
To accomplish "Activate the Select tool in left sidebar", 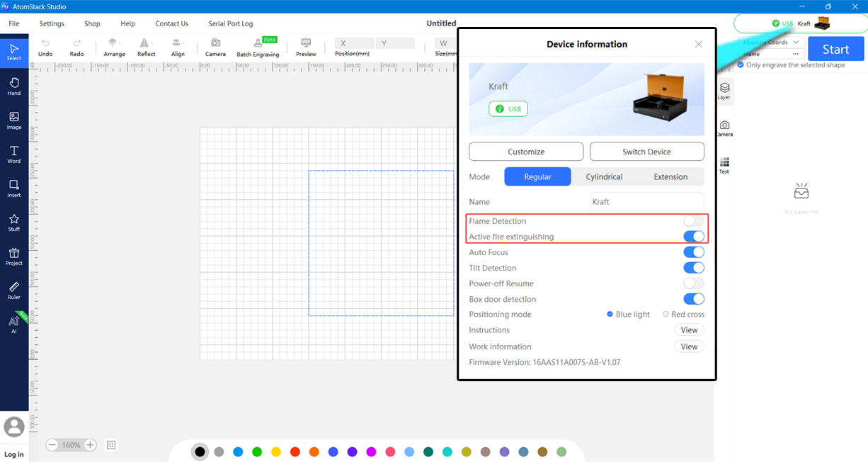I will pyautogui.click(x=14, y=51).
